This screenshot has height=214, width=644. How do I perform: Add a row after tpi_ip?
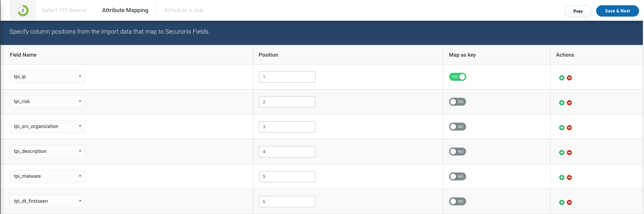(561, 78)
